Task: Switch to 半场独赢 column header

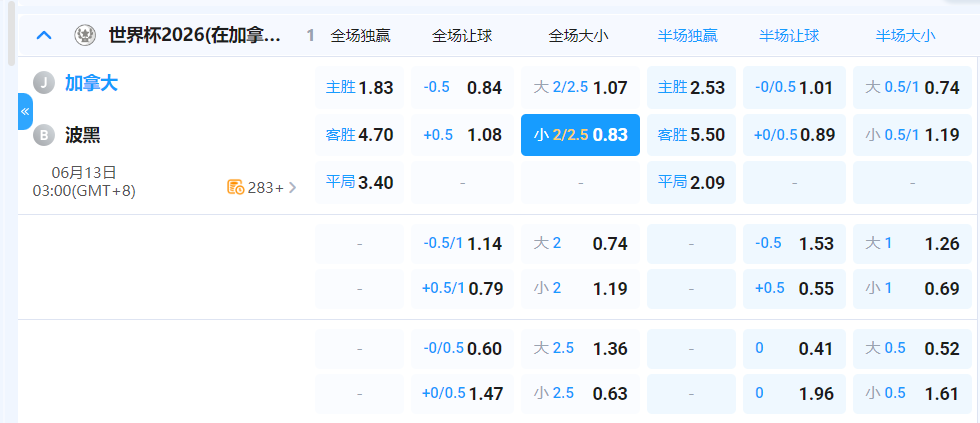Action: pos(688,36)
